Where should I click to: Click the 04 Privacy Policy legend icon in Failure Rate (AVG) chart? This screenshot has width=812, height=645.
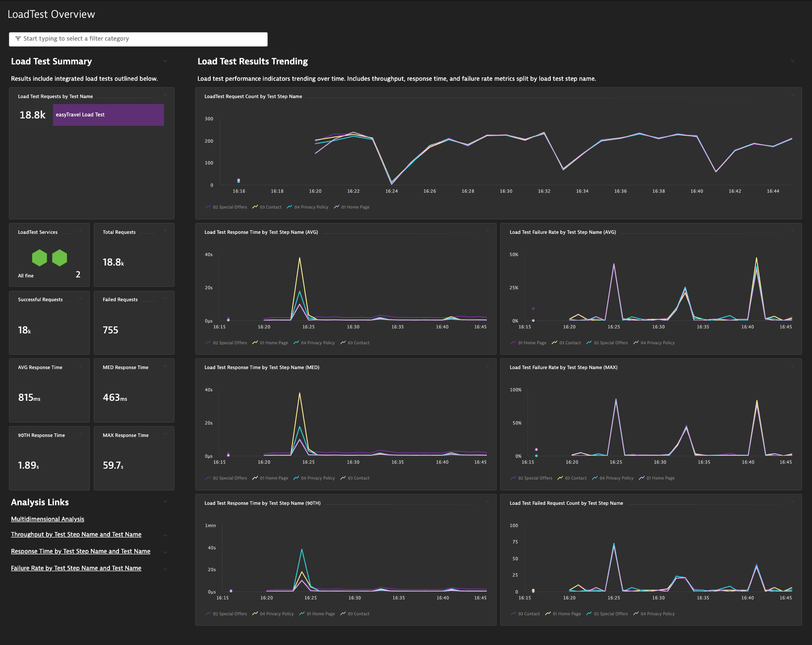point(636,343)
